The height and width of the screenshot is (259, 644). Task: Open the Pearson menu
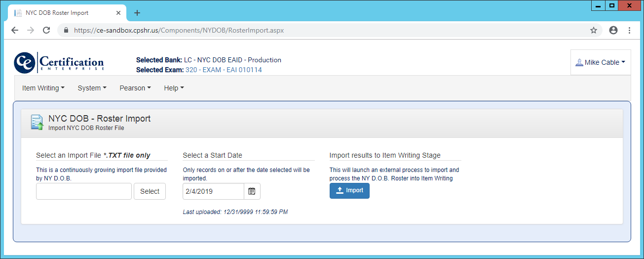tap(135, 88)
